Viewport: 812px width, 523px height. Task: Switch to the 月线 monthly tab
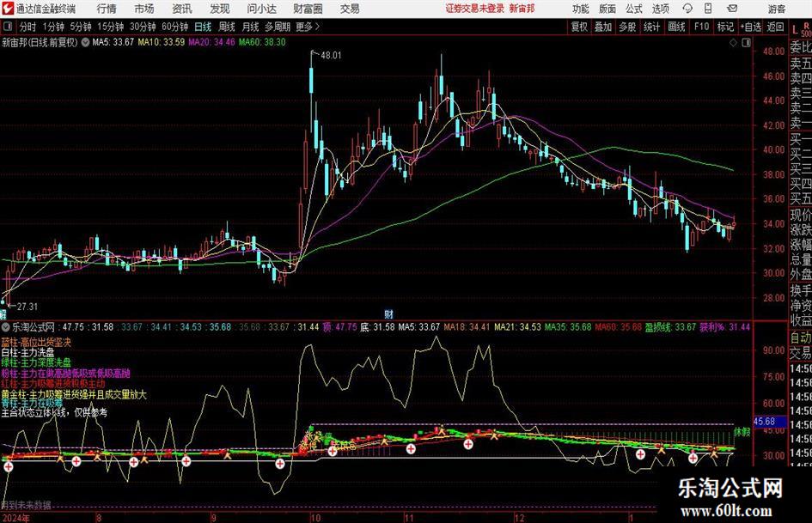click(250, 27)
